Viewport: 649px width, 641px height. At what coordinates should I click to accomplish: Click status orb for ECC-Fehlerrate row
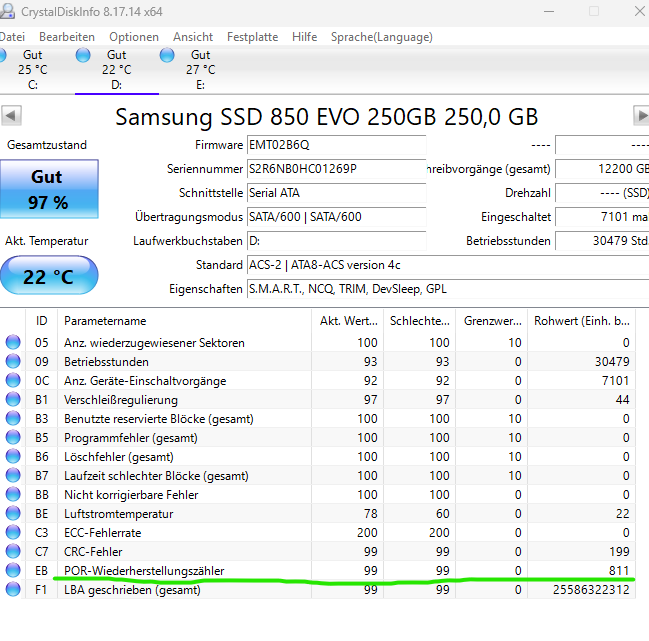13,533
